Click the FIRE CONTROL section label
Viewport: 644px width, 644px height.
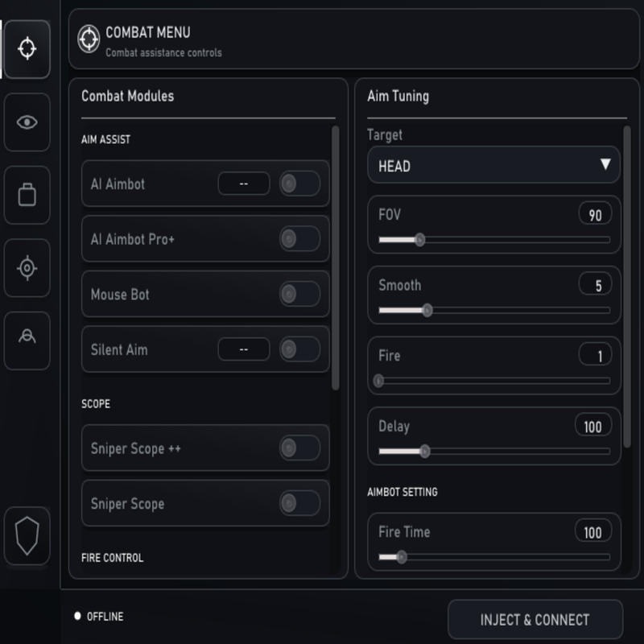point(112,558)
